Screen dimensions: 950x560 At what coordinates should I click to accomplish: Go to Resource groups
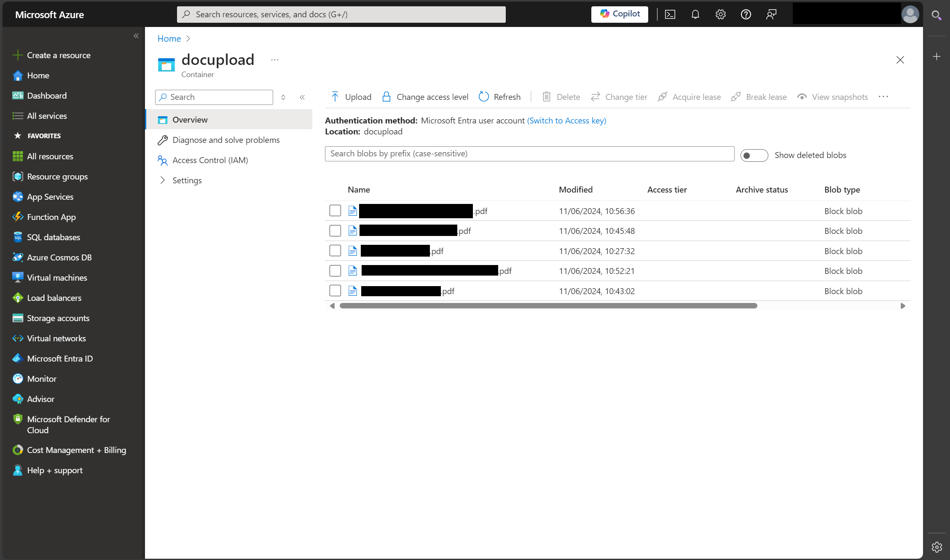57,177
